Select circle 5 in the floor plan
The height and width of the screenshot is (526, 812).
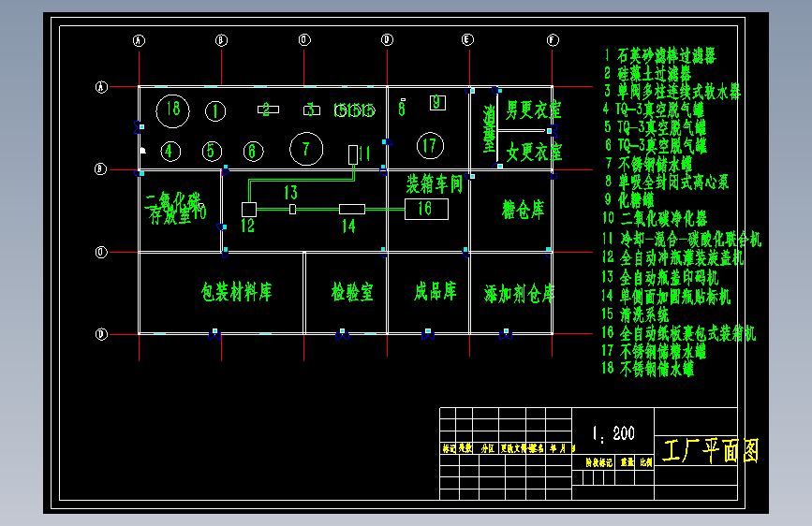point(212,152)
